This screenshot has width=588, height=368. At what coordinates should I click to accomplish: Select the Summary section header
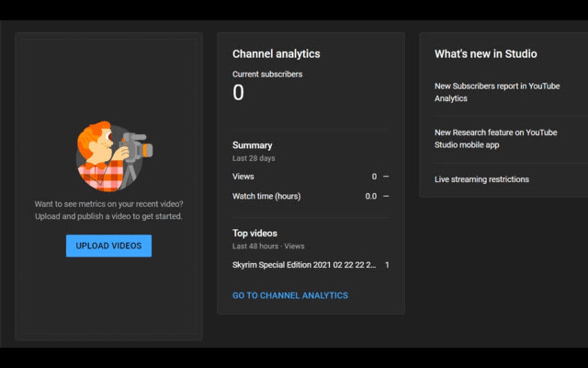252,145
